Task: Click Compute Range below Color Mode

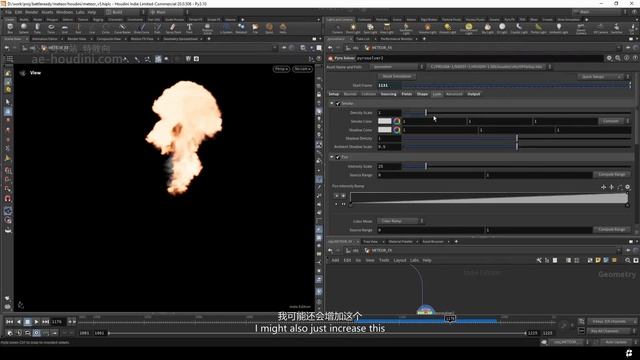Action: 611,230
